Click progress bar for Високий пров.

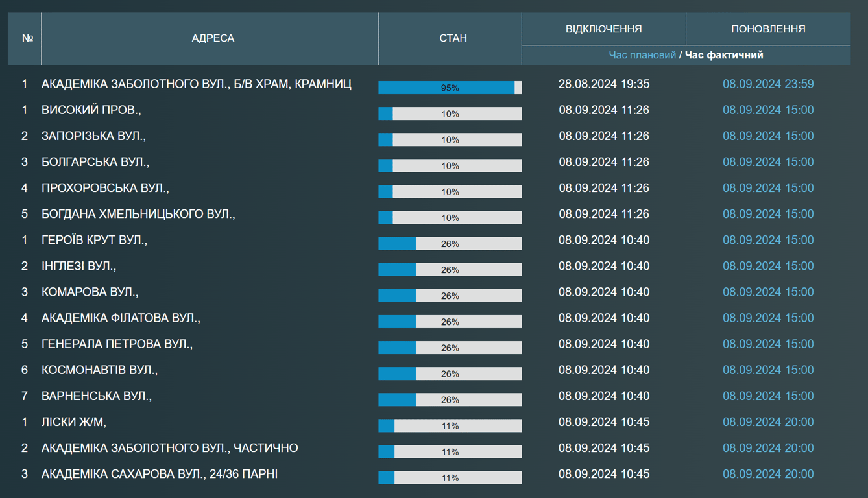450,114
